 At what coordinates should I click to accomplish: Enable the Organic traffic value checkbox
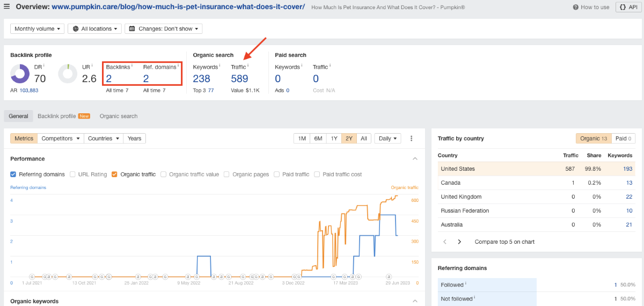(163, 174)
